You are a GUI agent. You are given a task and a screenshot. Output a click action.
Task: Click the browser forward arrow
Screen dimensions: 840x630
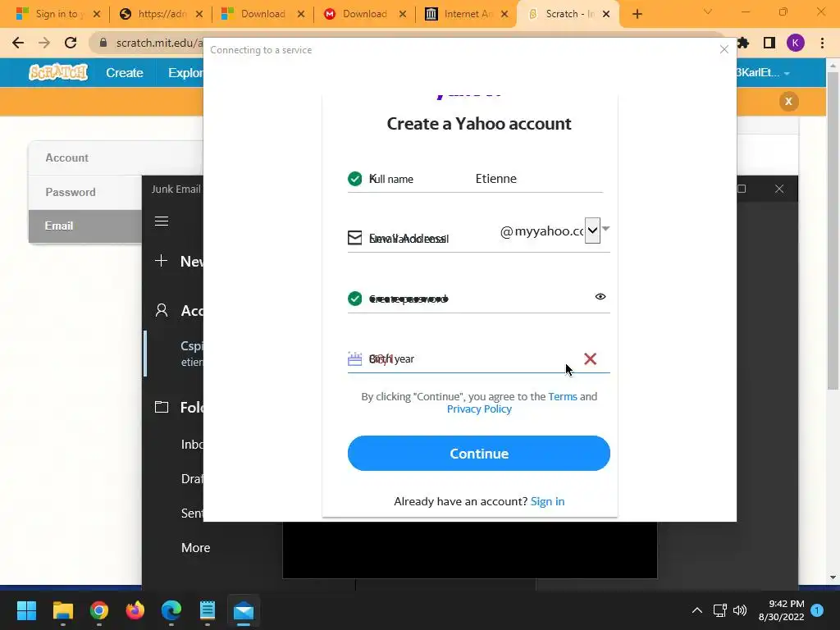click(44, 43)
